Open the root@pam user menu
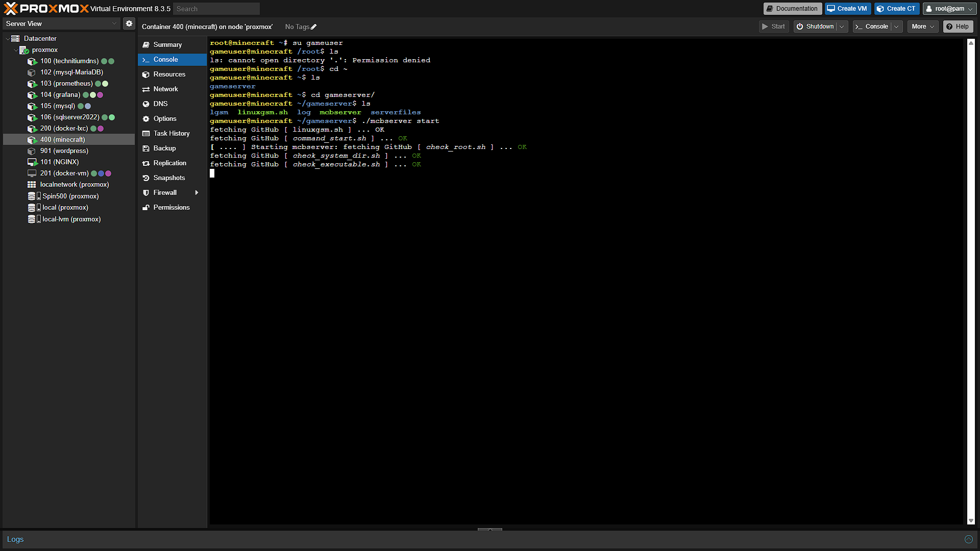980x551 pixels. click(x=949, y=9)
